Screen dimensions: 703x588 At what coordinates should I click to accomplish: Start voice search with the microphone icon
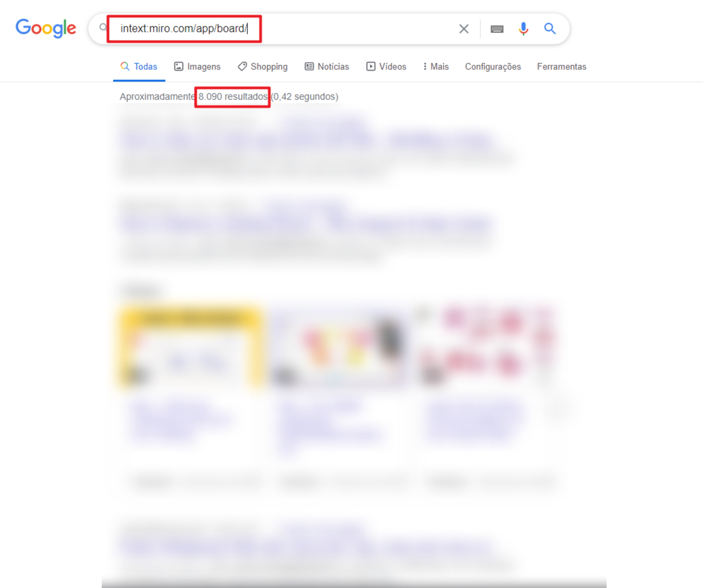523,29
